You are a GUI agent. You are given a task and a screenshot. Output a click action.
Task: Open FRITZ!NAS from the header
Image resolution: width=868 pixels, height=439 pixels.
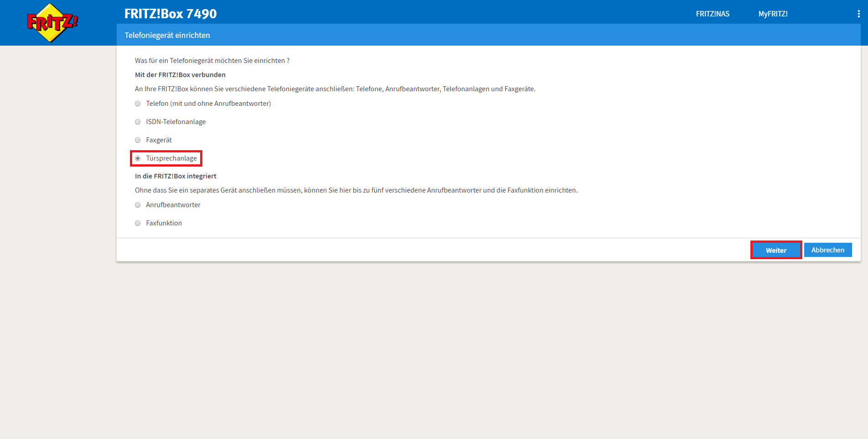coord(712,14)
